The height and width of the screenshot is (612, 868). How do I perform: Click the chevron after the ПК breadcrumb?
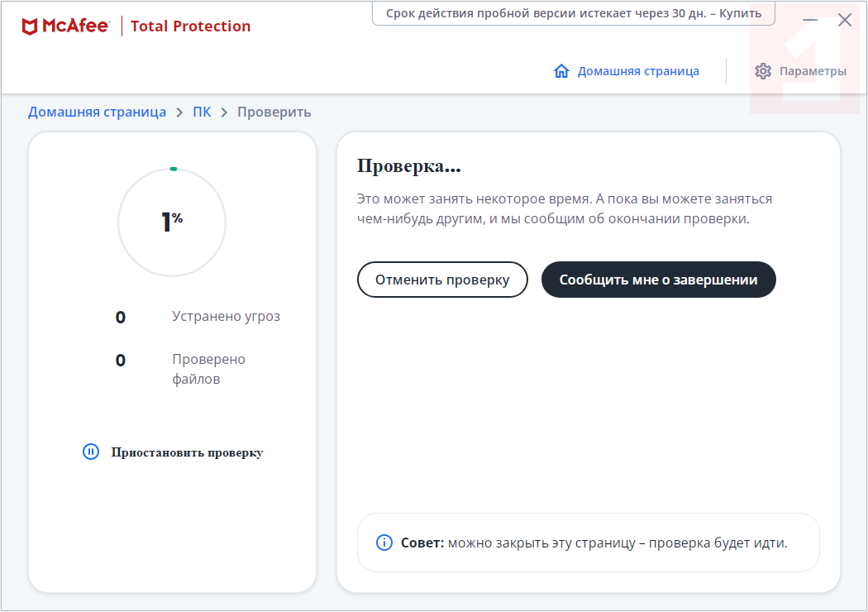(x=224, y=112)
